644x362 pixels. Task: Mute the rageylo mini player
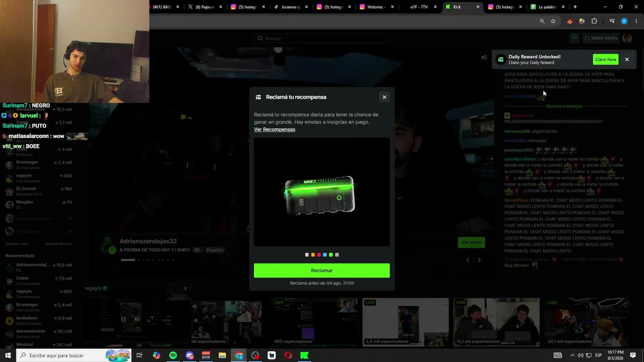(x=137, y=319)
